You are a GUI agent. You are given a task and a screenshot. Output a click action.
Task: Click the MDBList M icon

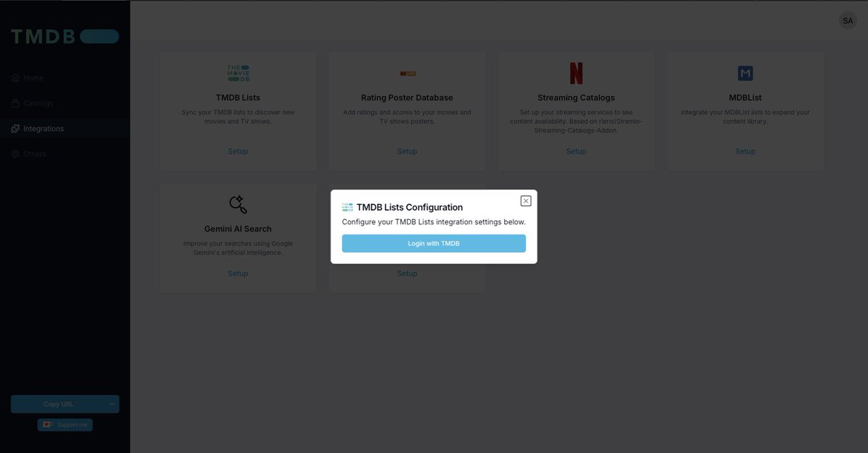[745, 73]
